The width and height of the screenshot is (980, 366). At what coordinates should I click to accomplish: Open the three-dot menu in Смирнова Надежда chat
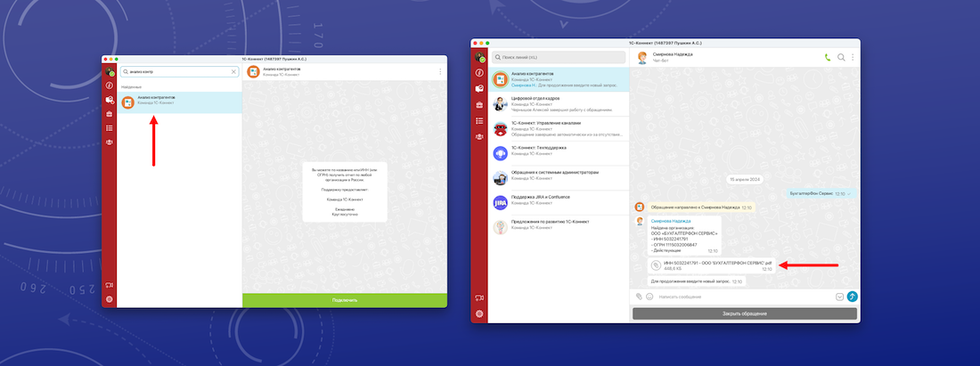click(853, 58)
